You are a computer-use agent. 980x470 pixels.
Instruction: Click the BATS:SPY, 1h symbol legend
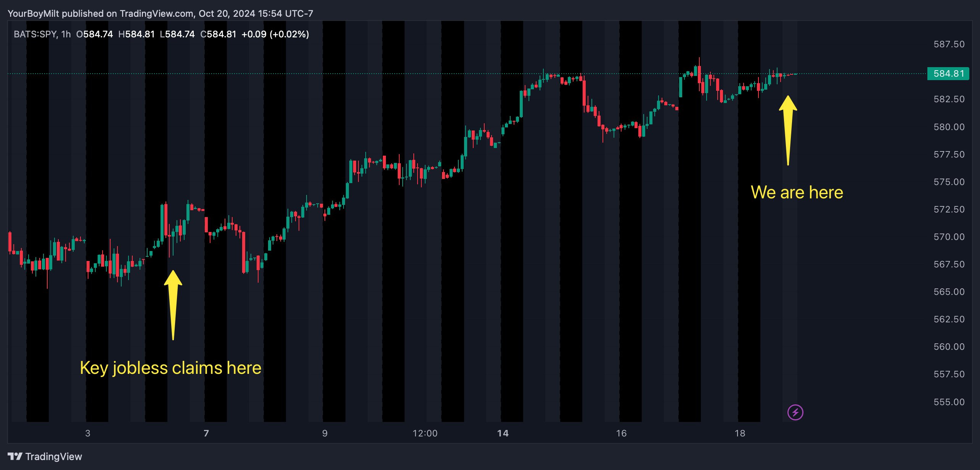coord(42,34)
